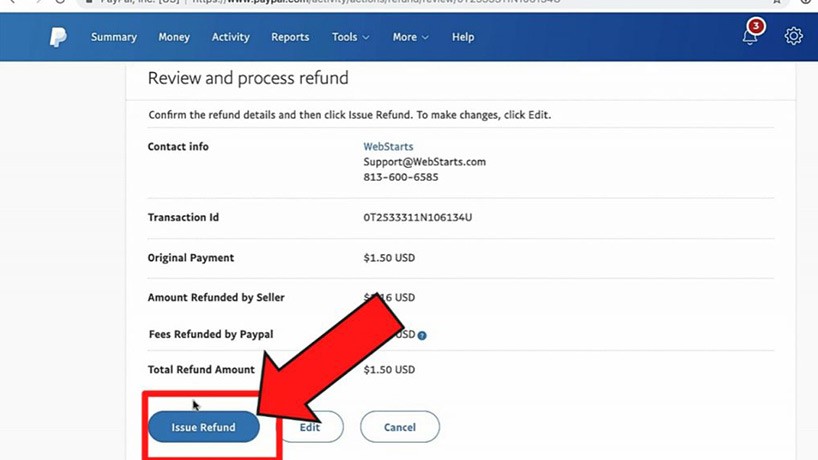Open the Reports section
Screen dimensions: 818x460
(290, 37)
